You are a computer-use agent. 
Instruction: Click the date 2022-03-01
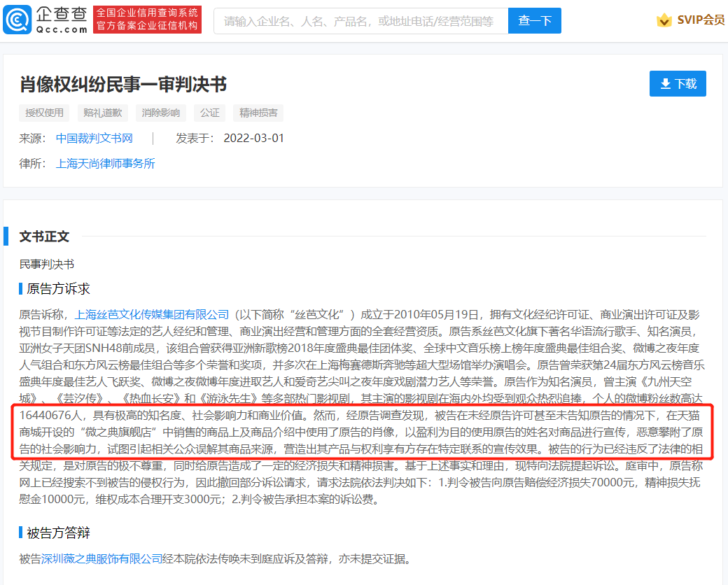pos(253,139)
